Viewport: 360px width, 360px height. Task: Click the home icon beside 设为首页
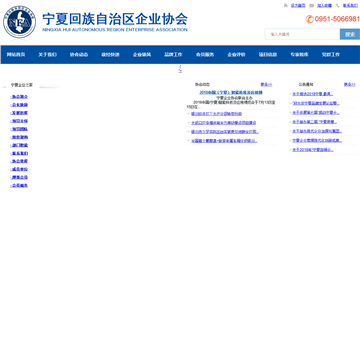pyautogui.click(x=285, y=5)
